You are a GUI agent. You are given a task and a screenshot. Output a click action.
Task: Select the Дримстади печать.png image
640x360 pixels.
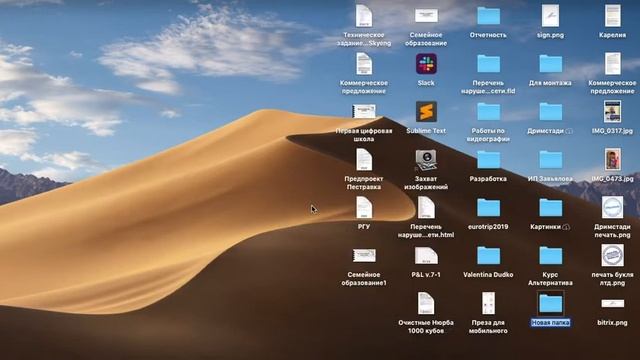point(613,208)
